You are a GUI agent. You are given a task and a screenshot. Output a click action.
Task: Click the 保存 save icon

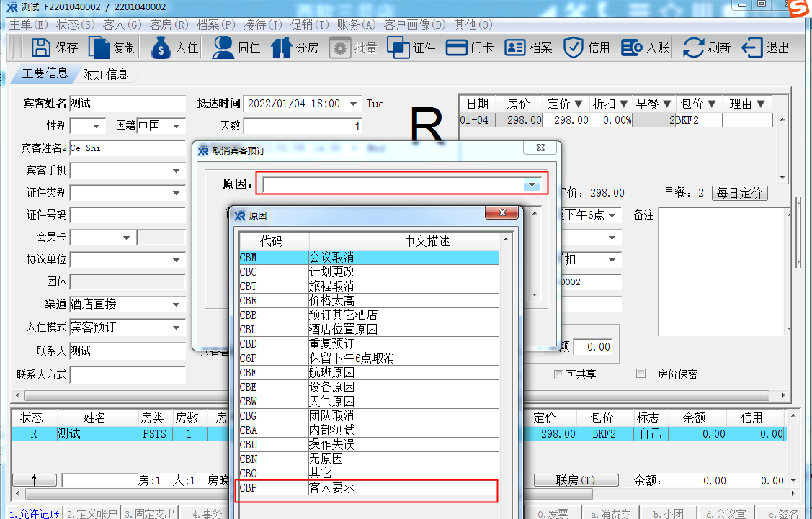(x=41, y=48)
